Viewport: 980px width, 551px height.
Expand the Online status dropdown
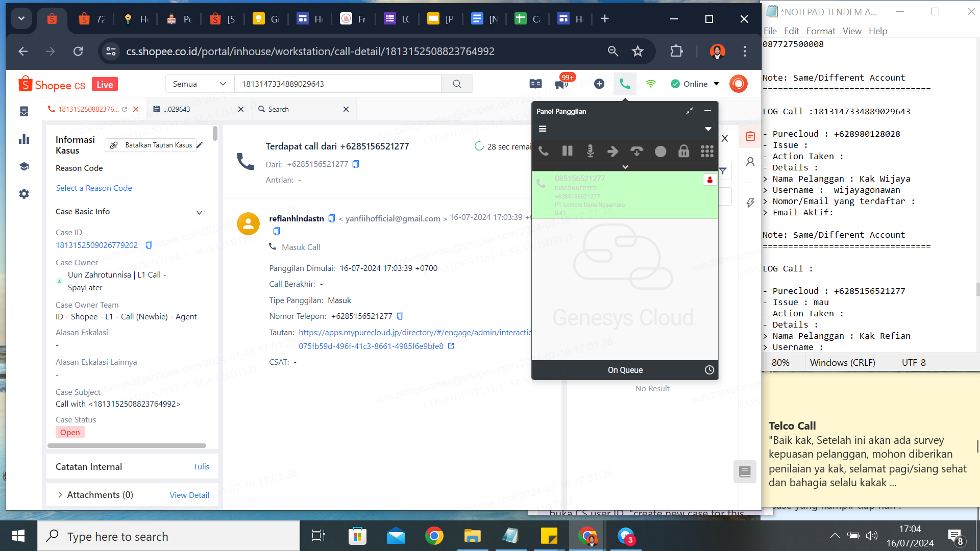pyautogui.click(x=716, y=84)
